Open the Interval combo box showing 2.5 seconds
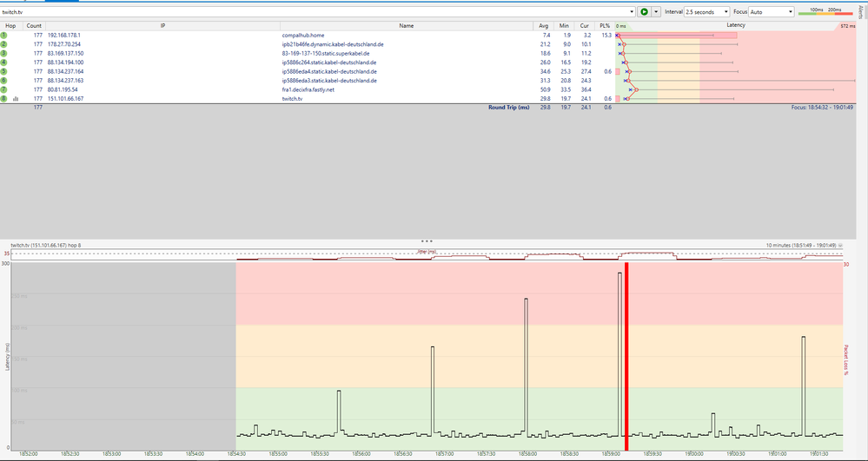This screenshot has width=868, height=461. [x=707, y=11]
